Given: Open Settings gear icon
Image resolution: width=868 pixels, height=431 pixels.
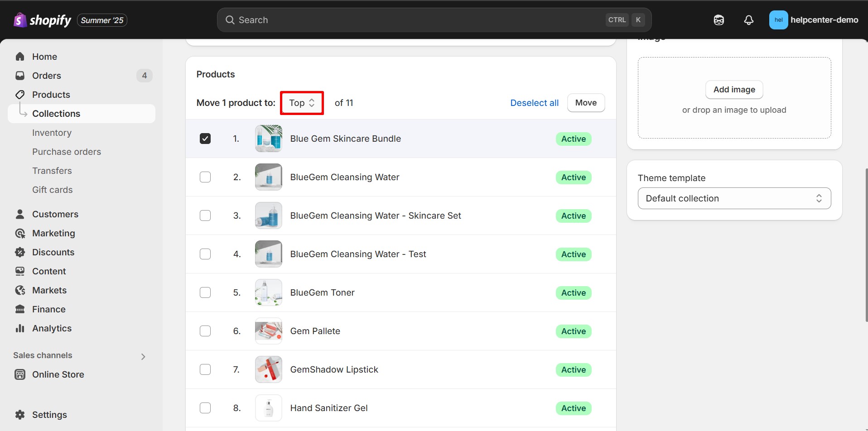Looking at the screenshot, I should tap(20, 415).
